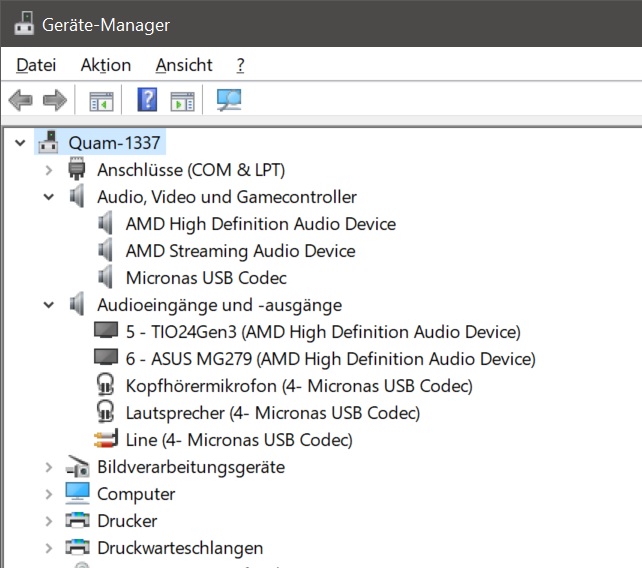Open the ? help menu
This screenshot has height=568, width=642.
240,65
